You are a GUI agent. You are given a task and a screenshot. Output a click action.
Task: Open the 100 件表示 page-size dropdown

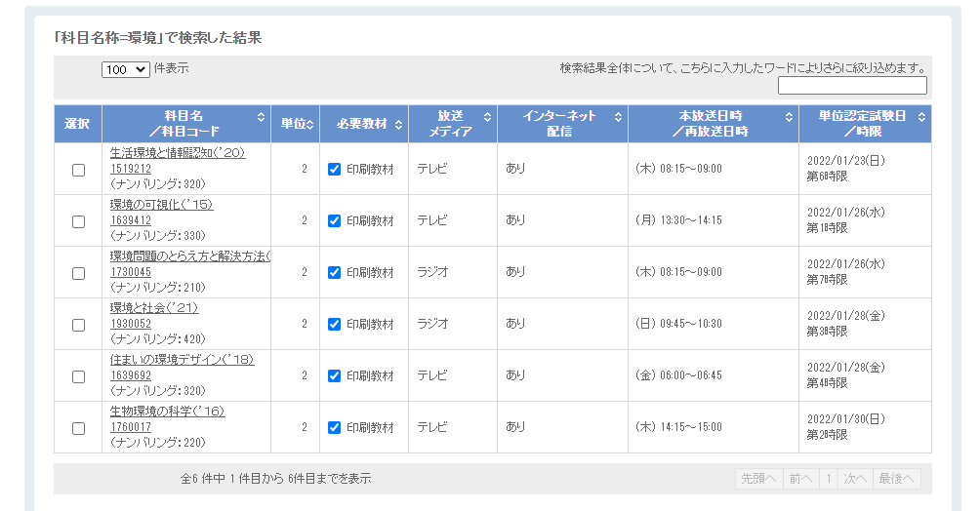(125, 70)
